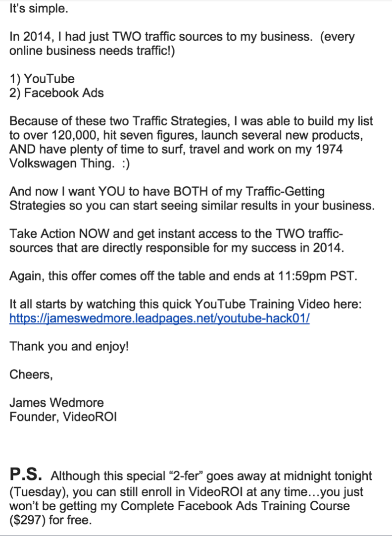
Task: Click the "Cheers," sign-off text
Action: tap(31, 375)
